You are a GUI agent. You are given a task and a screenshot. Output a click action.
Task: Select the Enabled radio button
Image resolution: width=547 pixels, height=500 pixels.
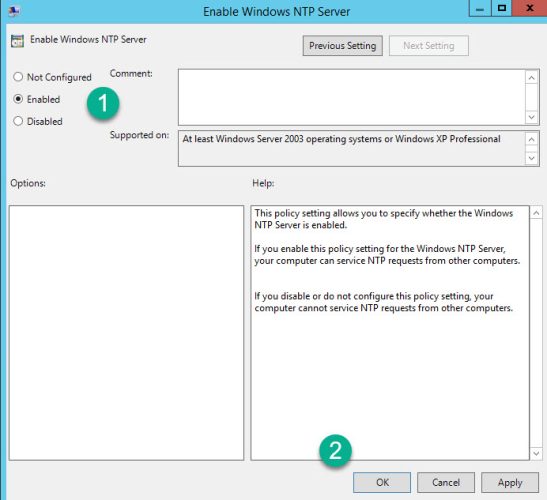pyautogui.click(x=18, y=99)
